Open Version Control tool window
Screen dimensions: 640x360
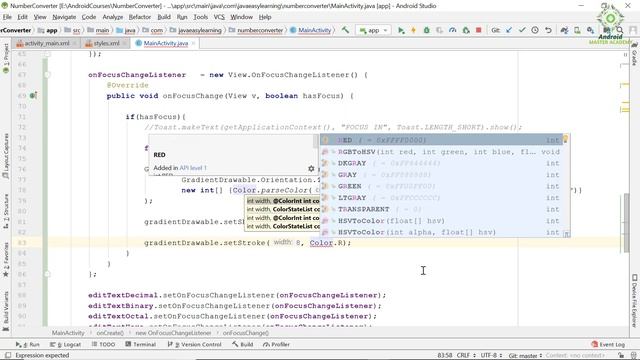click(x=194, y=344)
